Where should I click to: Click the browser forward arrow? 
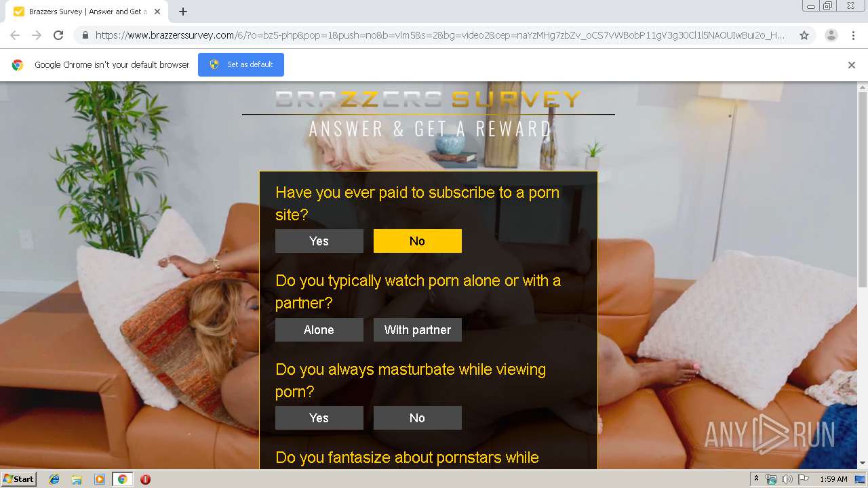coord(37,35)
